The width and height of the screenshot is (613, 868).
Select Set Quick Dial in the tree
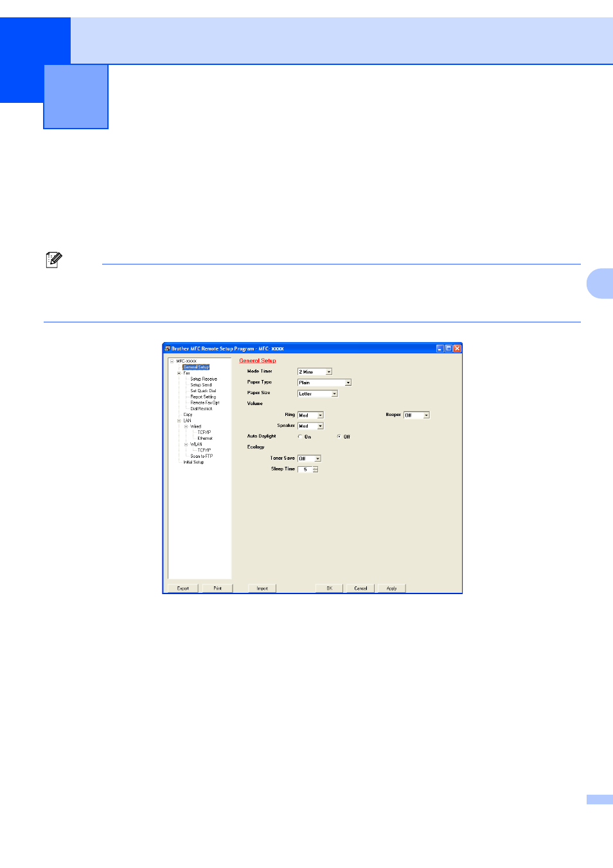tap(203, 391)
